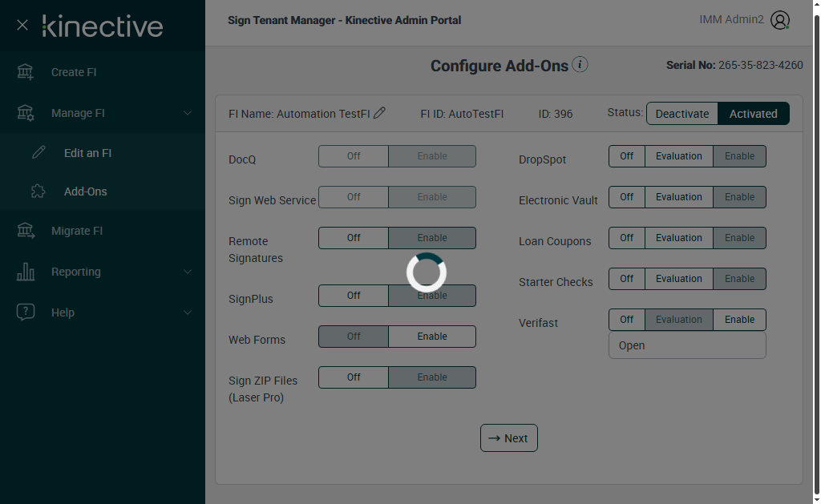821x504 pixels.
Task: Click the Manage FI bank gear icon
Action: [25, 112]
